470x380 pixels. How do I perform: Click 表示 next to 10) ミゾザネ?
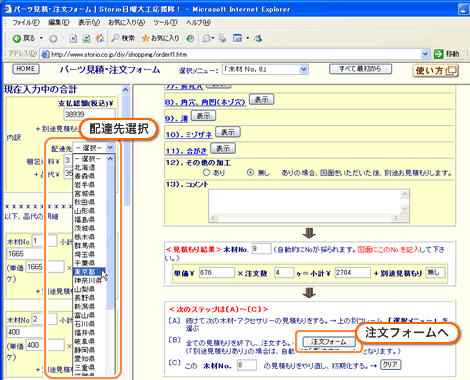pos(228,132)
